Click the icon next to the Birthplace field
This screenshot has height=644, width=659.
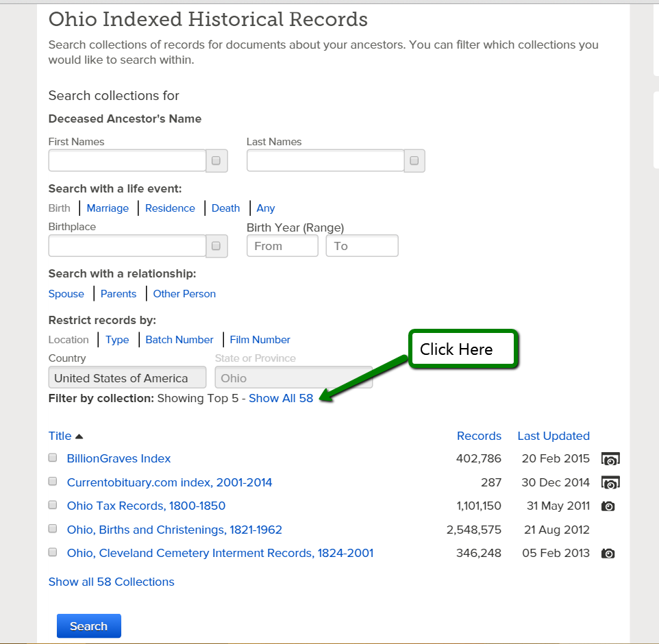click(x=215, y=246)
